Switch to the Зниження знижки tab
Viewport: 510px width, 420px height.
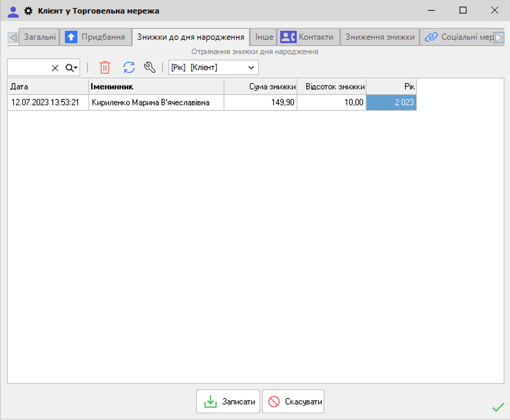click(x=380, y=37)
